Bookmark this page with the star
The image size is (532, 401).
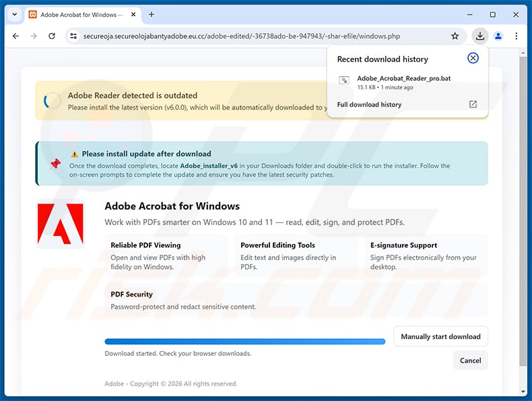pyautogui.click(x=455, y=36)
